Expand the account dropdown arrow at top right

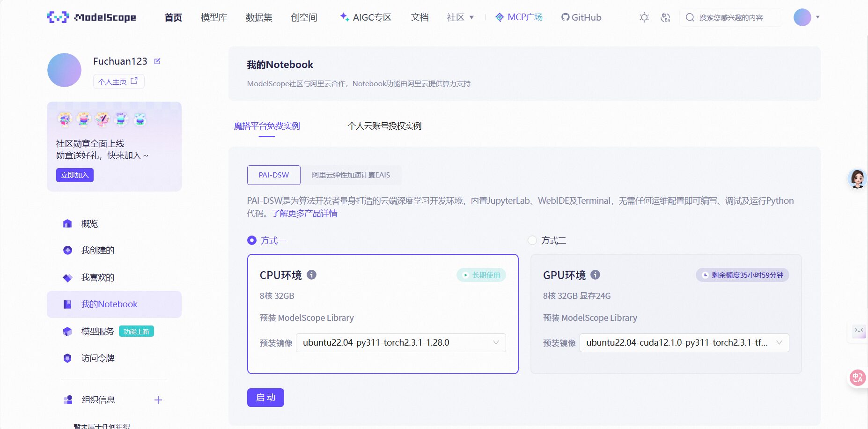(818, 17)
